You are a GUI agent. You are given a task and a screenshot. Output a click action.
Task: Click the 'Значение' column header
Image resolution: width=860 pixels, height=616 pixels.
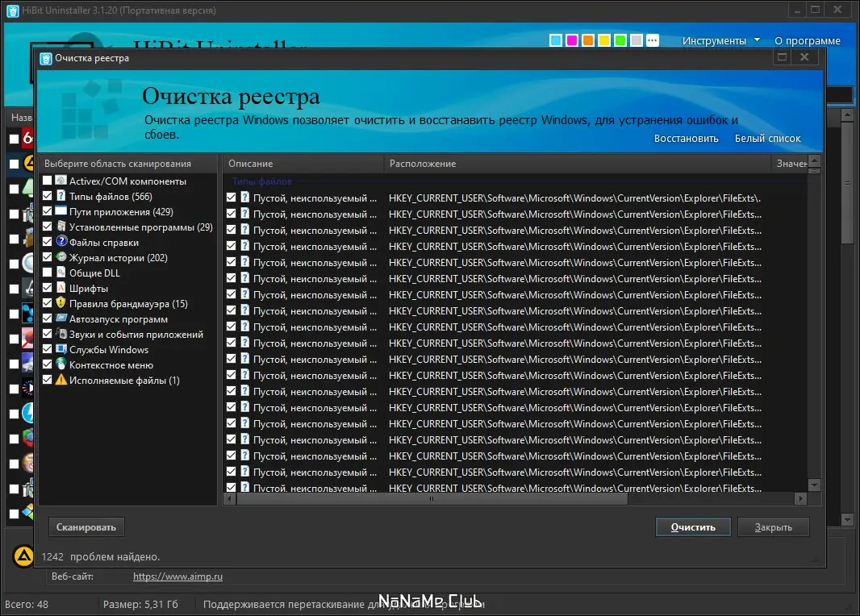click(x=790, y=164)
